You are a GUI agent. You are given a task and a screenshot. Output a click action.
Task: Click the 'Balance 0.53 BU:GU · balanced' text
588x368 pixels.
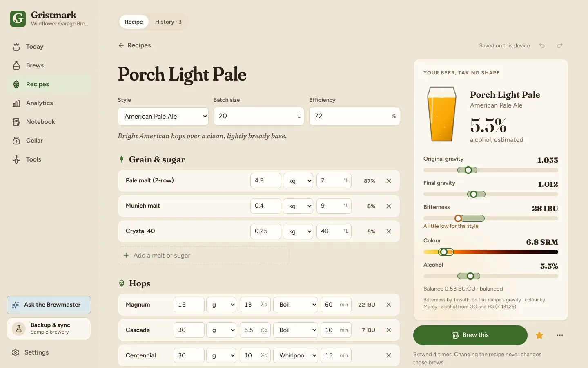click(x=463, y=289)
